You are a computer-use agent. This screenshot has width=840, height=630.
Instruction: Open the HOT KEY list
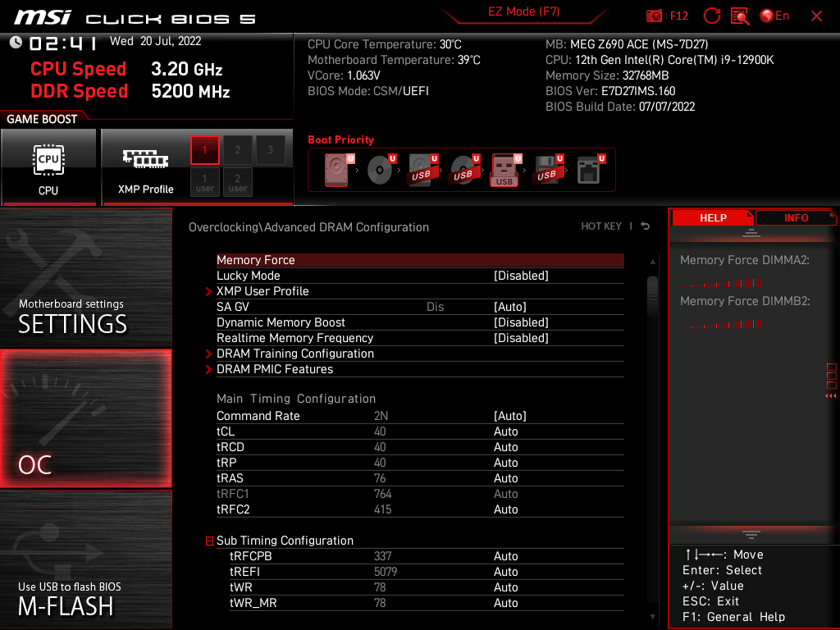[x=601, y=226]
